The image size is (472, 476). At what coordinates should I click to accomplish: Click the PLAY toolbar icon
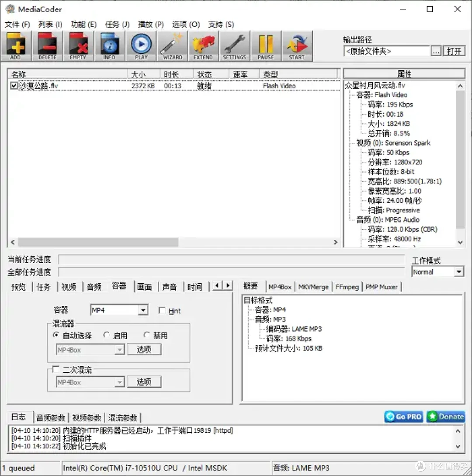(141, 46)
